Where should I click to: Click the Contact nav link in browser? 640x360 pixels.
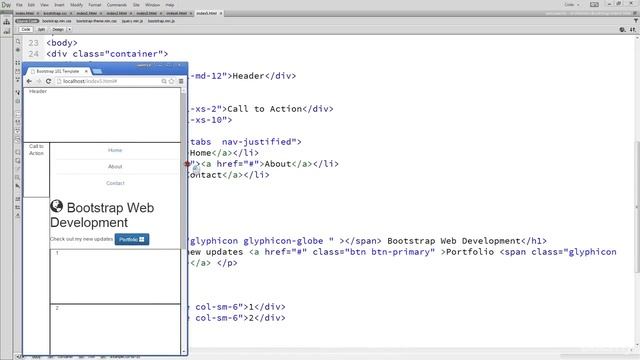coord(115,183)
